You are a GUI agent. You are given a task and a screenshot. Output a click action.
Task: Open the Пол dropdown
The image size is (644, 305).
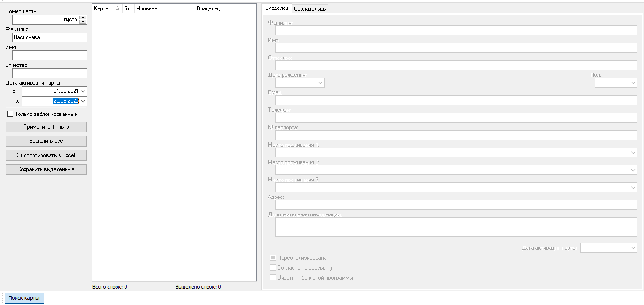point(633,83)
